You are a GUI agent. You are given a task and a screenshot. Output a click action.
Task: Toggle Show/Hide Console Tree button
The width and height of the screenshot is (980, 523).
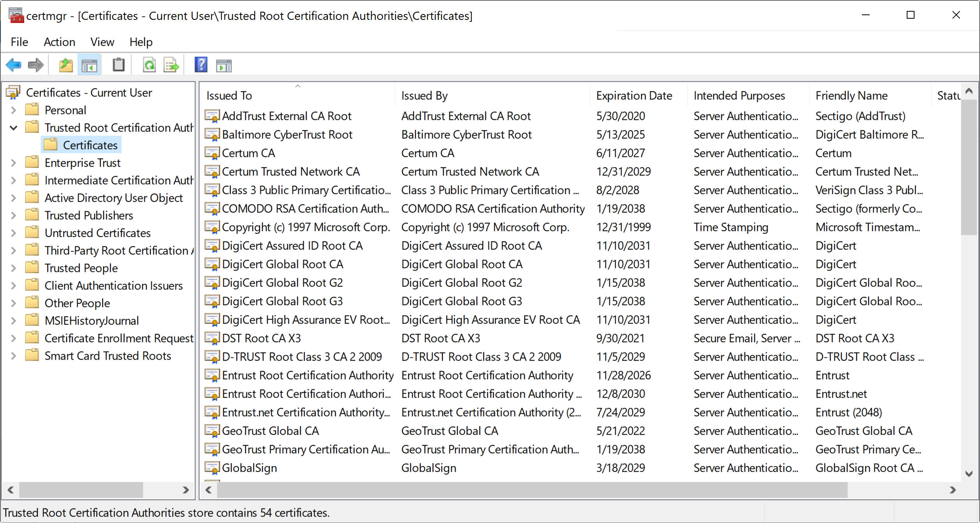point(89,65)
